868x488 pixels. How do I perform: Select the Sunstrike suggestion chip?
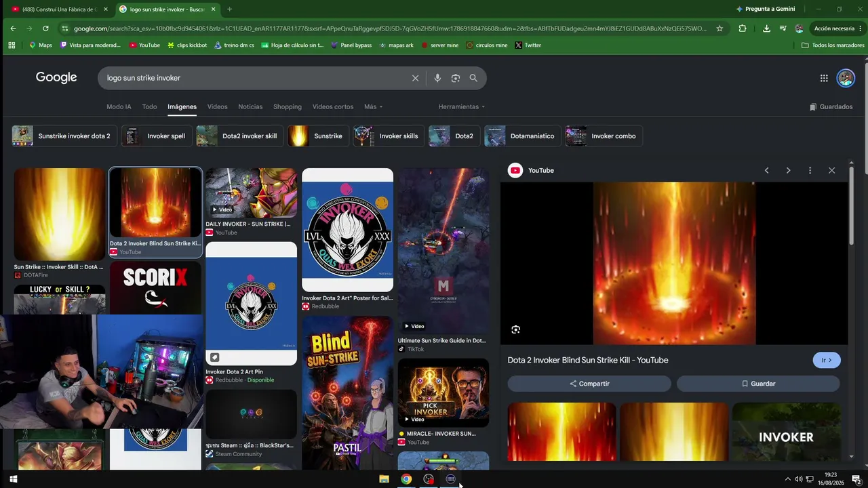pos(318,136)
